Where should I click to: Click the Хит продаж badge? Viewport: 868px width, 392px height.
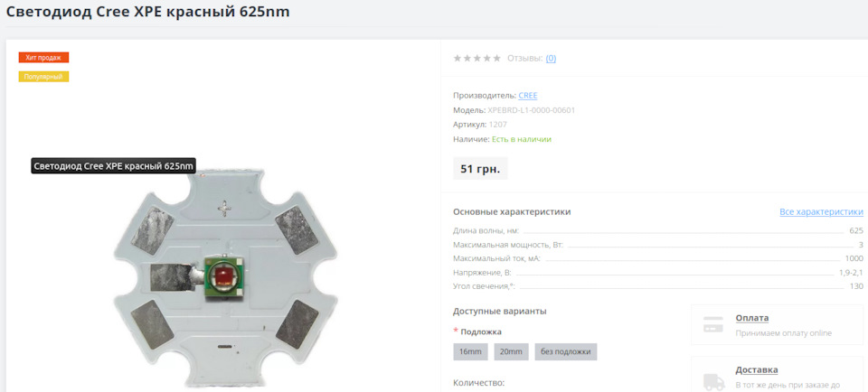pos(43,58)
